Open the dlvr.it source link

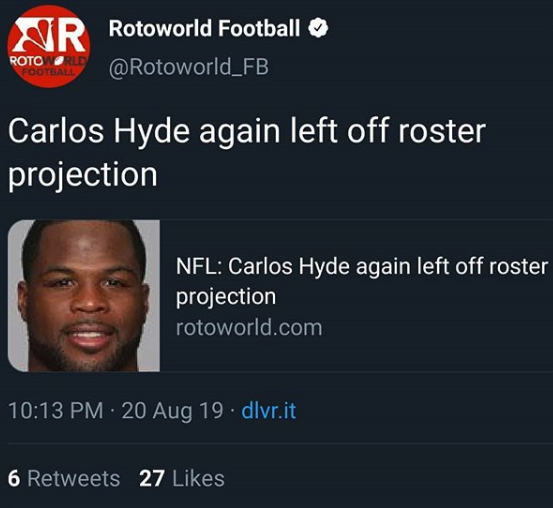click(x=268, y=411)
